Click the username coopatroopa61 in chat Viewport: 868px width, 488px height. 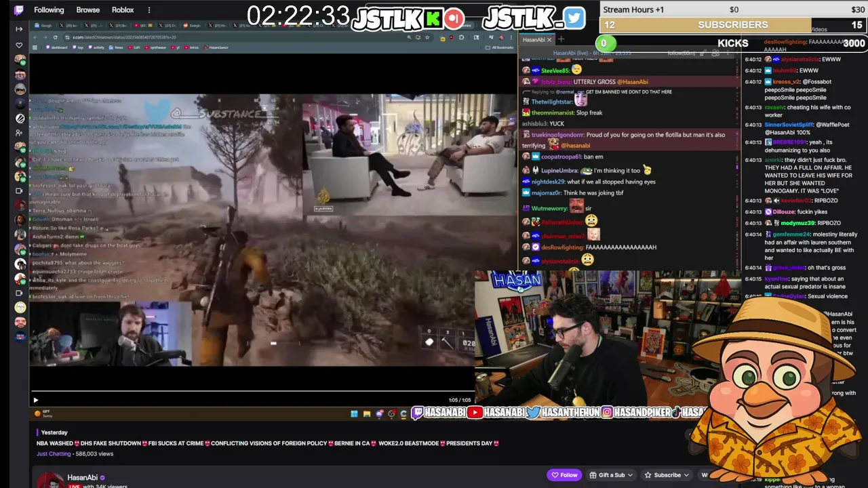pos(561,157)
